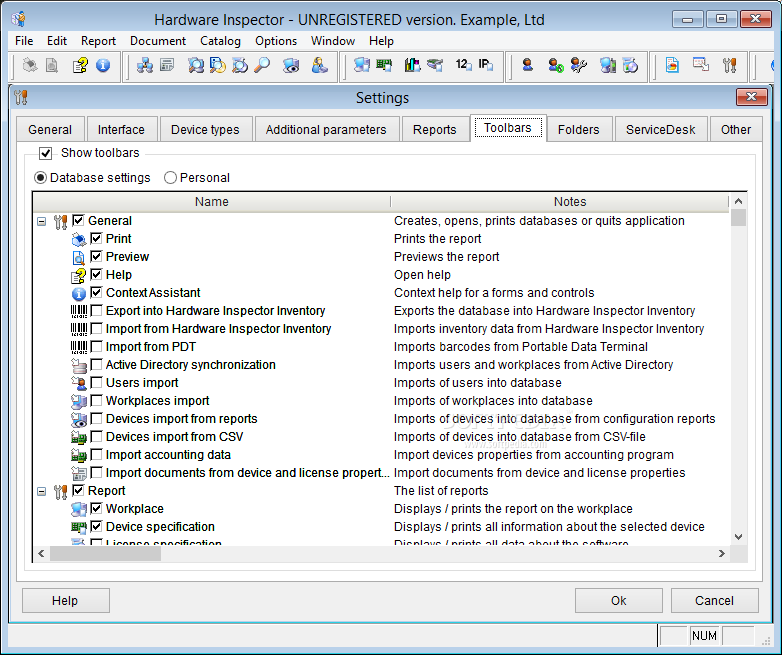Click the barcode icon beside Import from PDT
The height and width of the screenshot is (655, 782).
coord(79,347)
